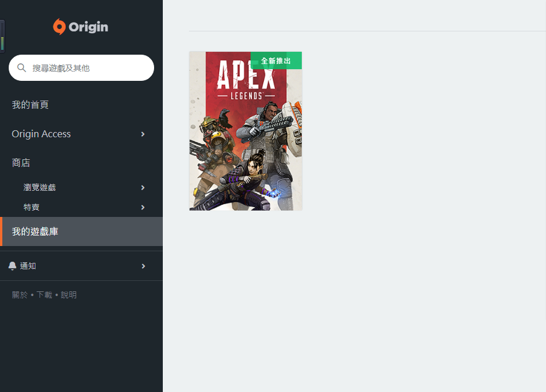Go to 商店 store section
The width and height of the screenshot is (546, 392).
point(21,163)
